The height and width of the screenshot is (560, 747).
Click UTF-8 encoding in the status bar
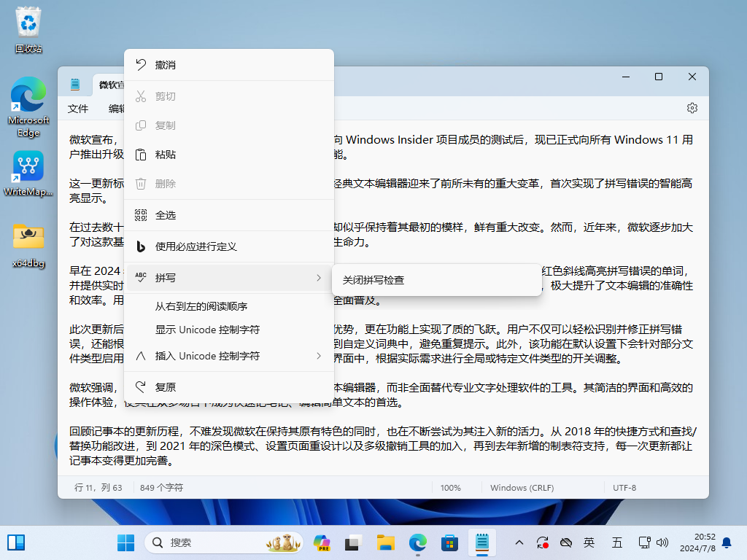pos(624,487)
